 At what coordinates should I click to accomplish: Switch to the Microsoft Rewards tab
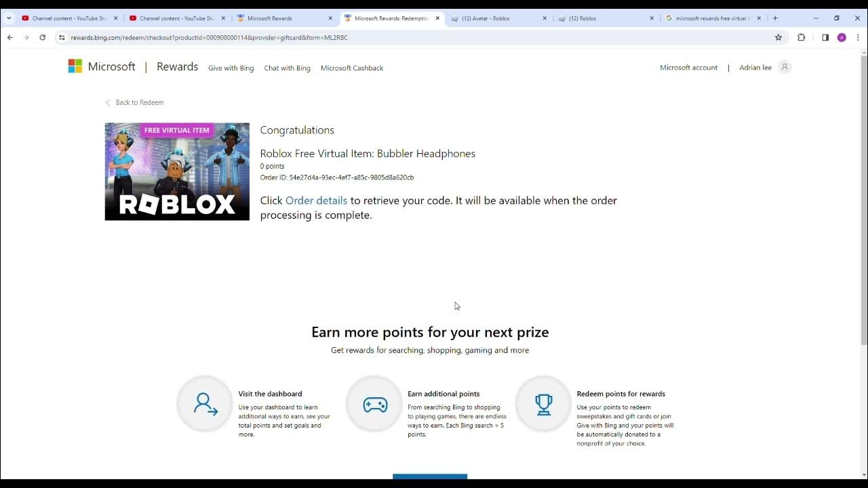coord(283,18)
